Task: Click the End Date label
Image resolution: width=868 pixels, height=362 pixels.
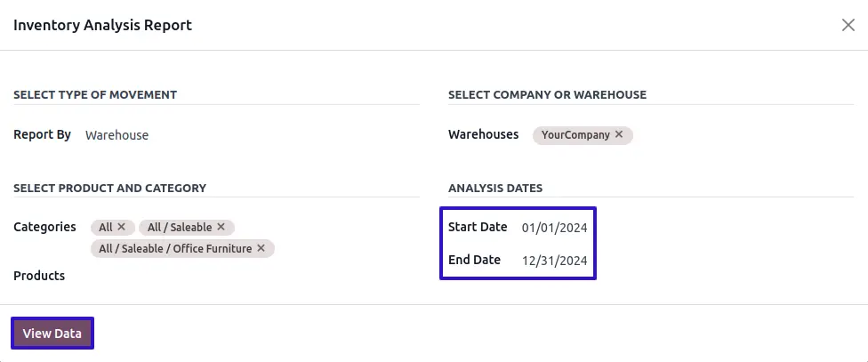Action: point(474,260)
